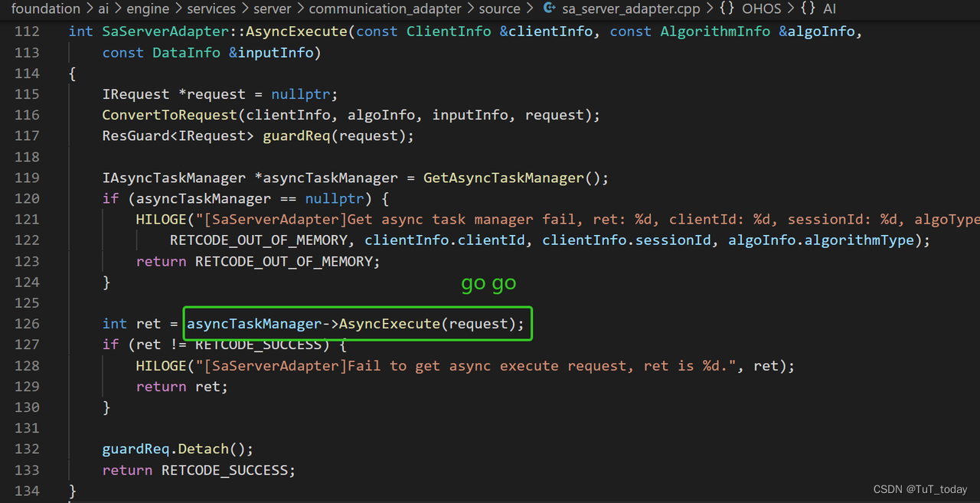Click 'IAsyncTaskManager' type on line 119
The height and width of the screenshot is (503, 980).
pyautogui.click(x=174, y=178)
